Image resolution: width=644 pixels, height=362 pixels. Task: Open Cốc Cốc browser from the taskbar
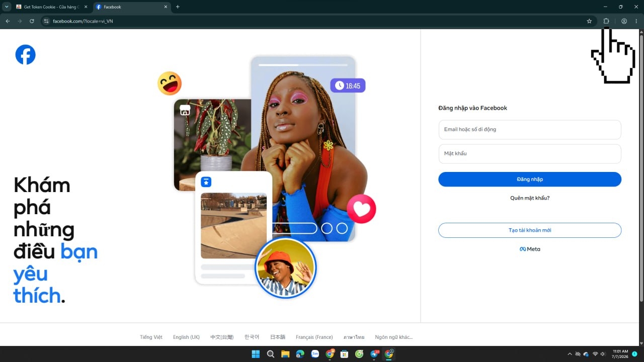(x=359, y=354)
